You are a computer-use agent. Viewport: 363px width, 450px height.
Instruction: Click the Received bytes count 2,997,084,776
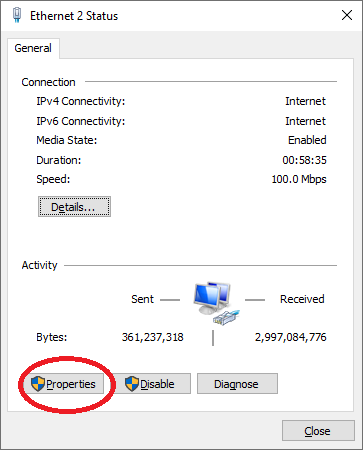click(291, 337)
